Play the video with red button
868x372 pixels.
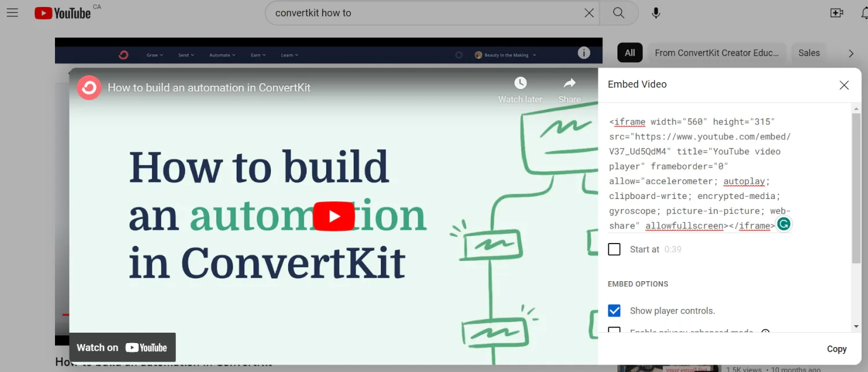334,216
